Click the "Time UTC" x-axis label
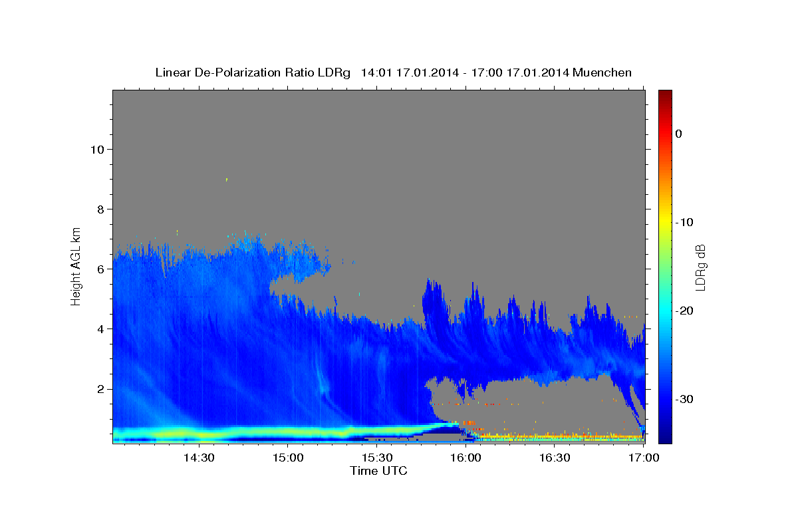The width and height of the screenshot is (798, 532). [x=378, y=471]
